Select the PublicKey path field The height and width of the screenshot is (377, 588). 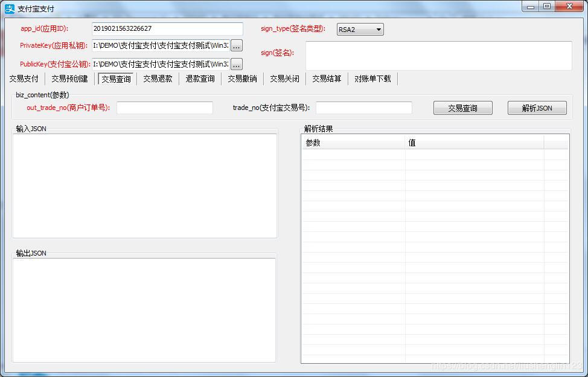tap(161, 64)
